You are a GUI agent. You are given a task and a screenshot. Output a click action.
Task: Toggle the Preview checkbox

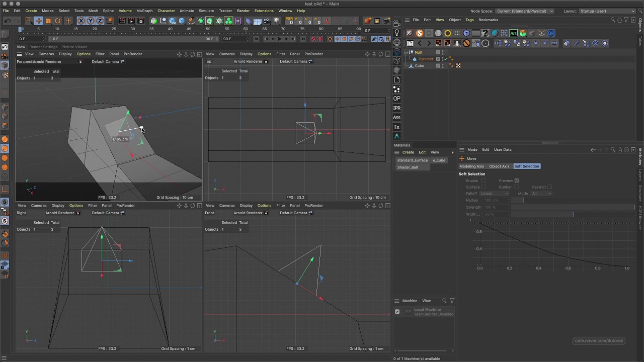[517, 180]
